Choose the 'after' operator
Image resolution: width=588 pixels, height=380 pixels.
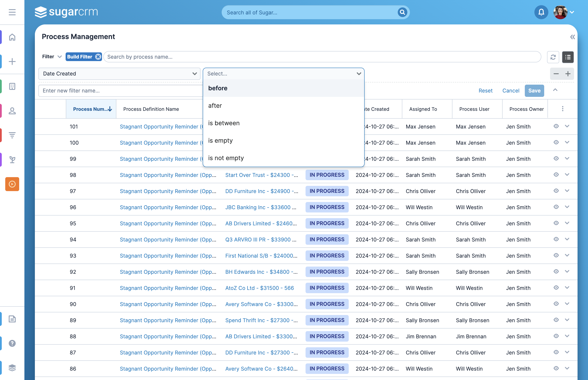(x=284, y=106)
